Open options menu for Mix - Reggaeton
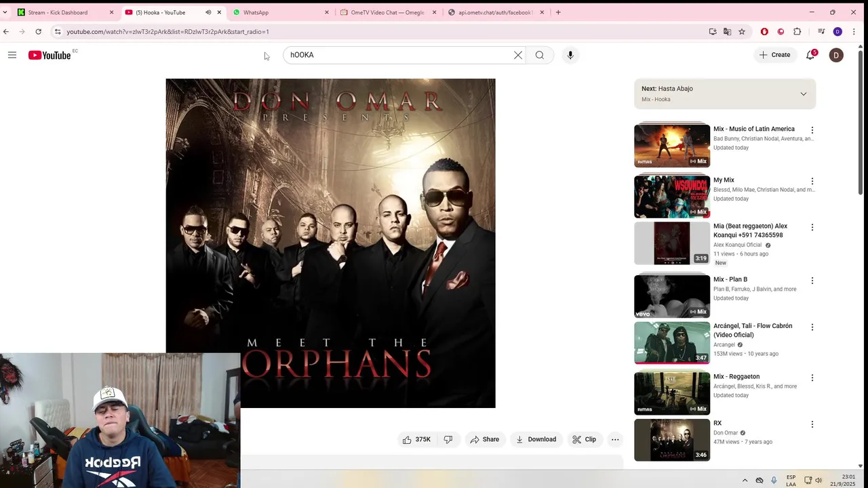 click(x=812, y=378)
